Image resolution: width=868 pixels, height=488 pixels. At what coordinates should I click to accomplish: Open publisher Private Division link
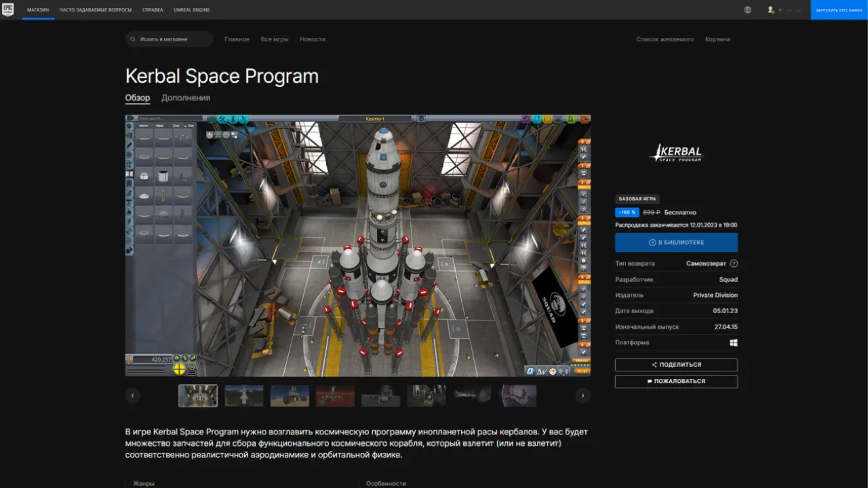tap(715, 296)
